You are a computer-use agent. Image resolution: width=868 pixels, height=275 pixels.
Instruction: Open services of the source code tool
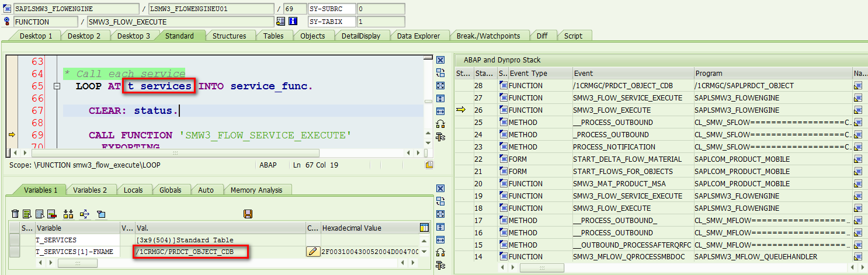(x=441, y=124)
